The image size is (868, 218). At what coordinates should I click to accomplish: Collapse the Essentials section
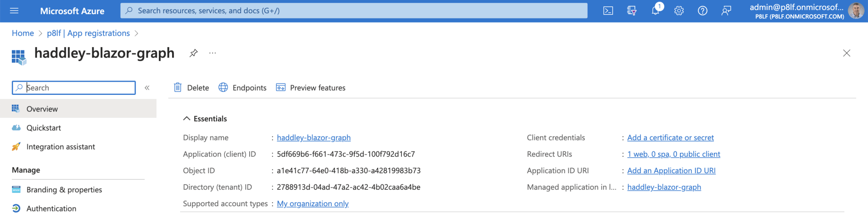click(186, 118)
